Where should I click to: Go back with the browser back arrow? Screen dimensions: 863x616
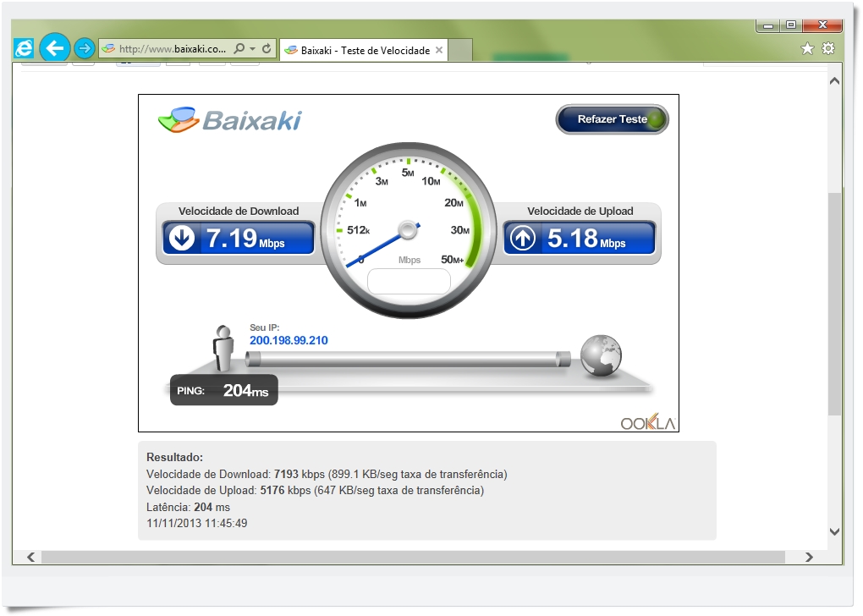[x=54, y=48]
